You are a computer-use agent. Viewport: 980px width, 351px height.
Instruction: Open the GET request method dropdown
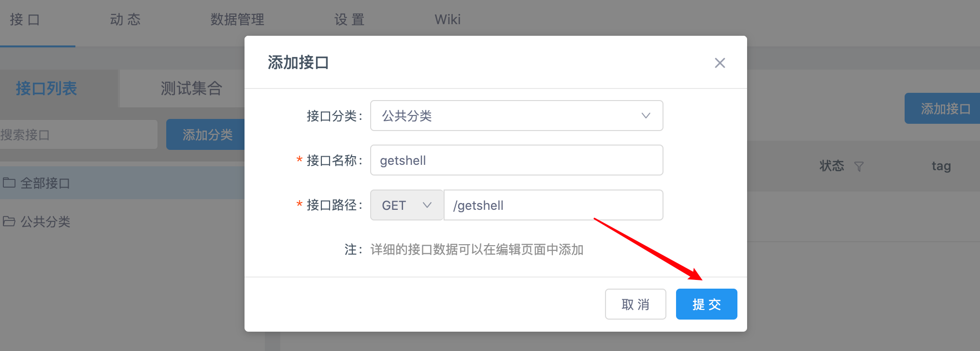(x=406, y=205)
